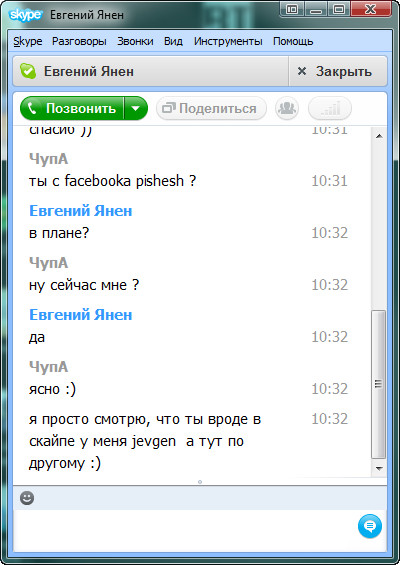Click the 10:31 timestamp of facebooka message

[329, 181]
